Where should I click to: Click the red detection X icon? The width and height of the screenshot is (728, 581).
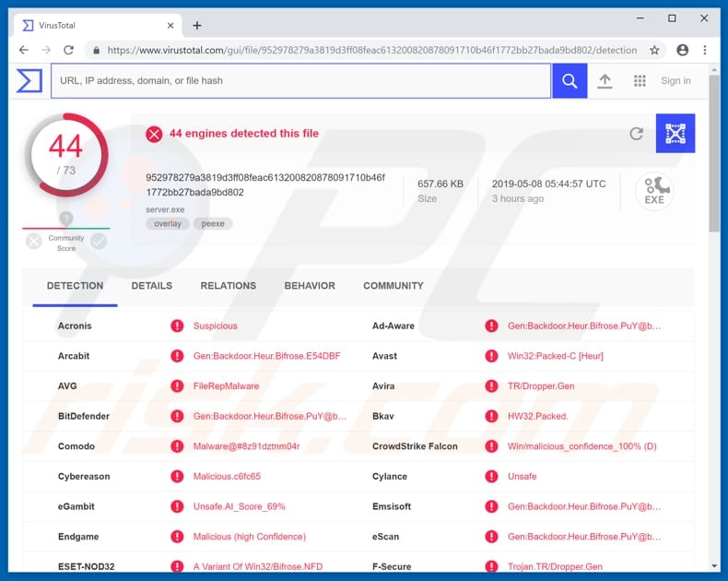point(154,134)
